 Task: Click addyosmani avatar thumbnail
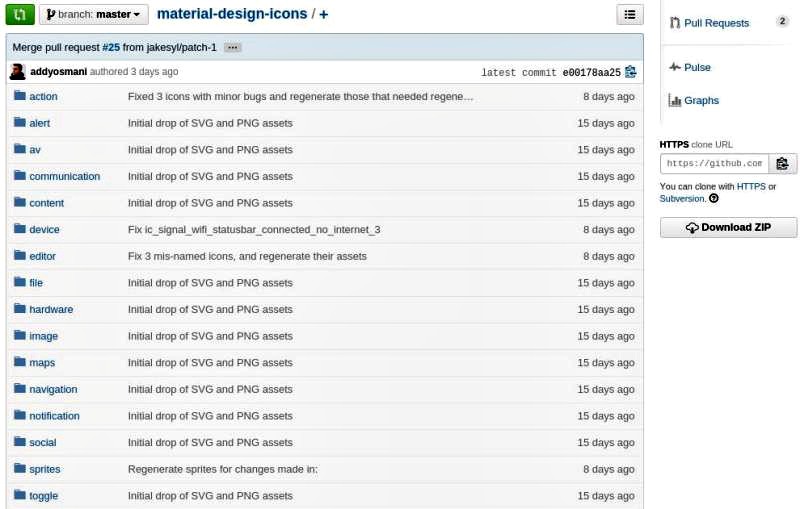click(x=17, y=72)
